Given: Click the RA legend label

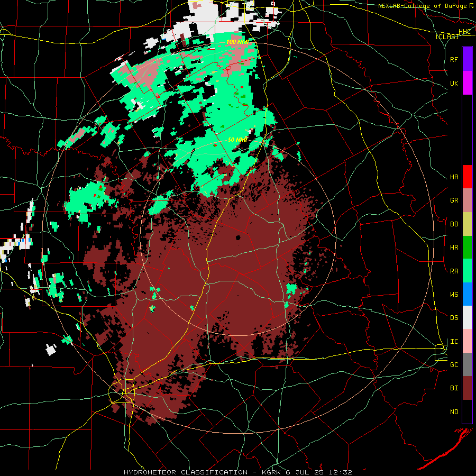Looking at the screenshot, I should [x=454, y=271].
